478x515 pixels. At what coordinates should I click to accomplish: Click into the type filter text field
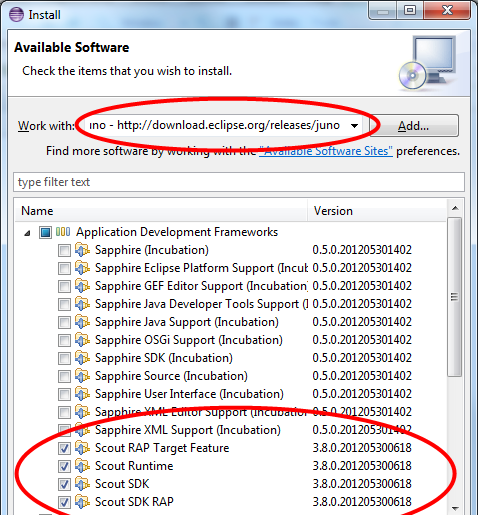coord(239,182)
